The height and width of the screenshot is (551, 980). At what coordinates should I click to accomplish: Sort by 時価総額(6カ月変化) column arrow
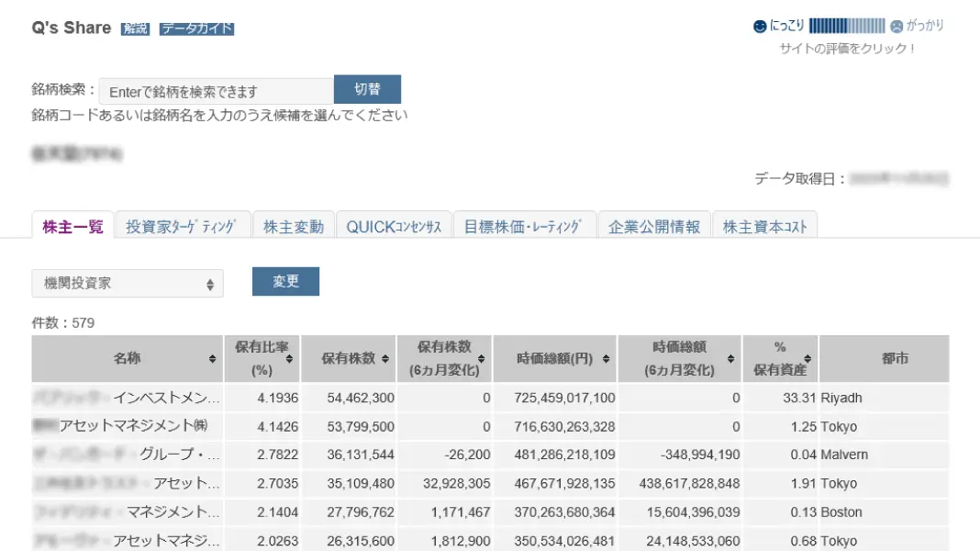(730, 358)
